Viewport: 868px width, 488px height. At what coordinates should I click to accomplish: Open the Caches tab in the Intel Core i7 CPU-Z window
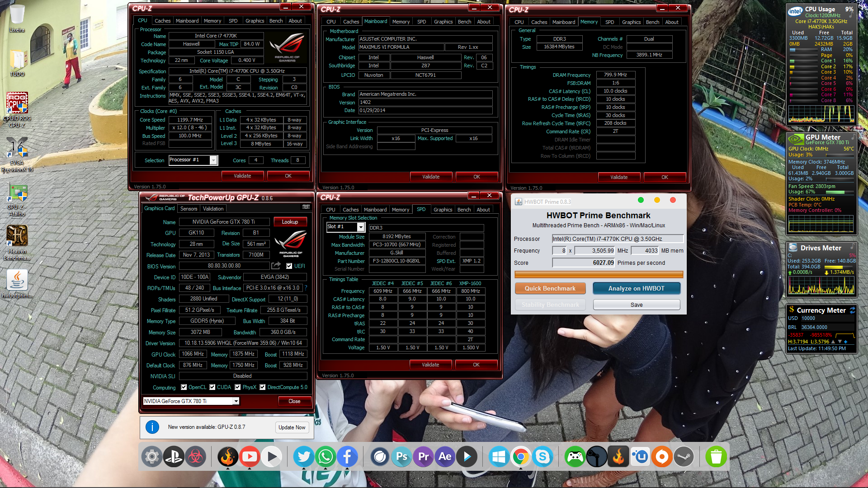tap(163, 21)
